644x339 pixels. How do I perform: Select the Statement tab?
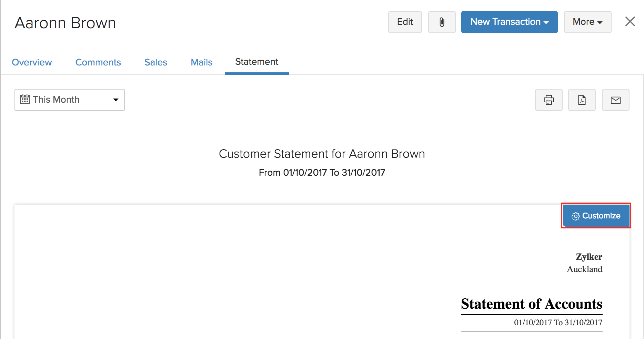pyautogui.click(x=256, y=62)
